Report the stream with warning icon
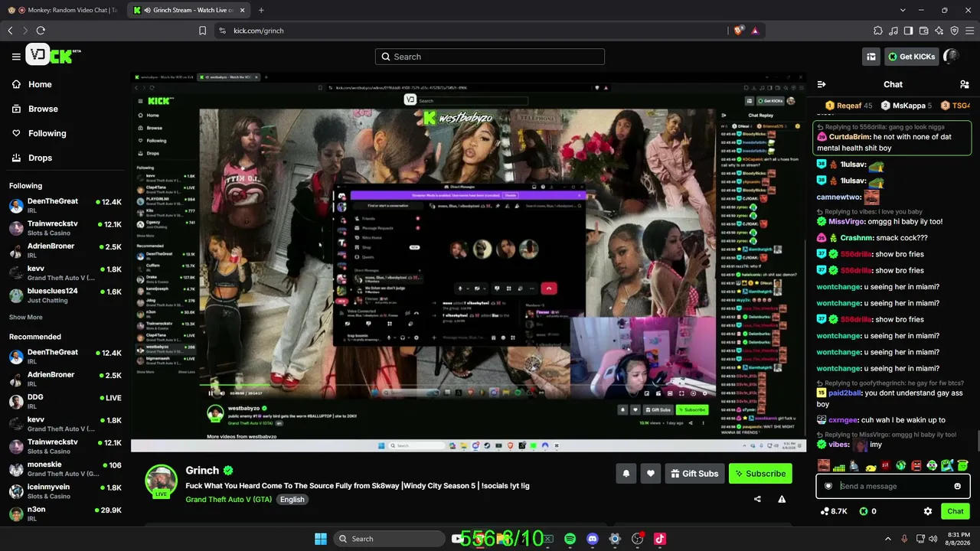This screenshot has width=980, height=551. 782,499
